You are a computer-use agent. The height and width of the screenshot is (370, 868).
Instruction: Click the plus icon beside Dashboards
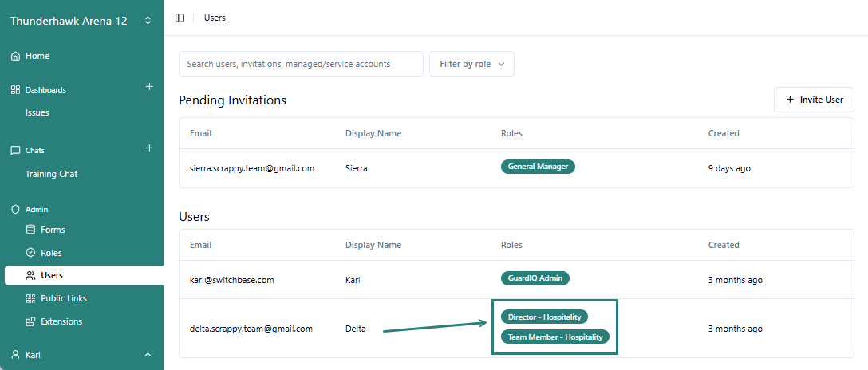point(149,87)
